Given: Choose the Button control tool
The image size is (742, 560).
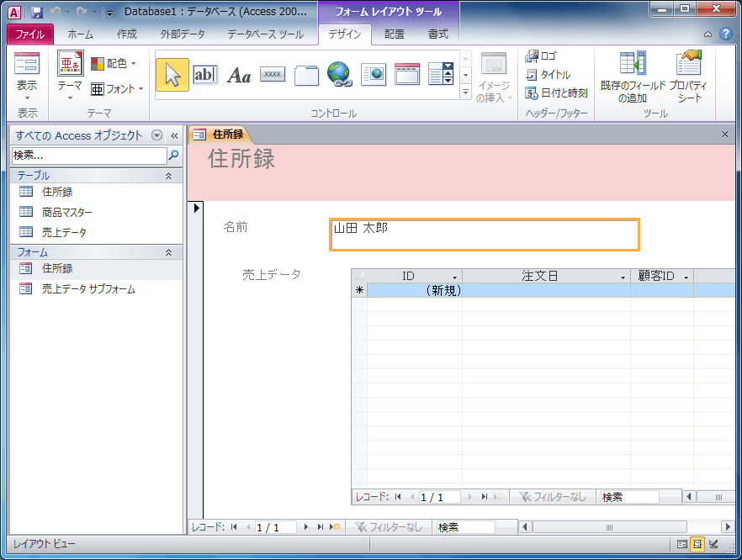Looking at the screenshot, I should pyautogui.click(x=273, y=74).
